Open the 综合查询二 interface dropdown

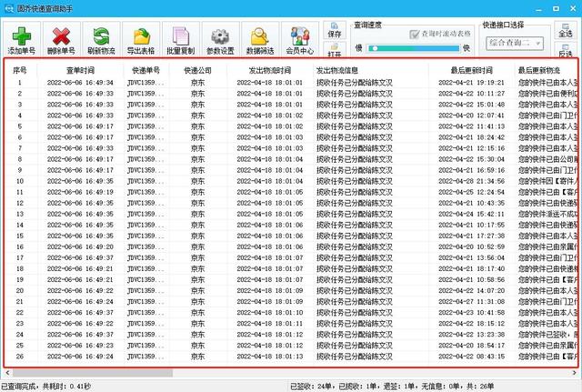click(515, 43)
